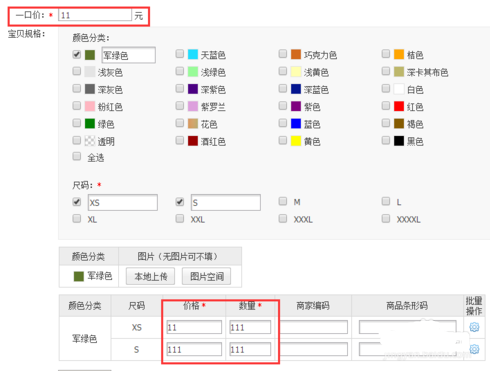Click the 褐色 color swatch
This screenshot has width=490, height=371.
point(399,124)
